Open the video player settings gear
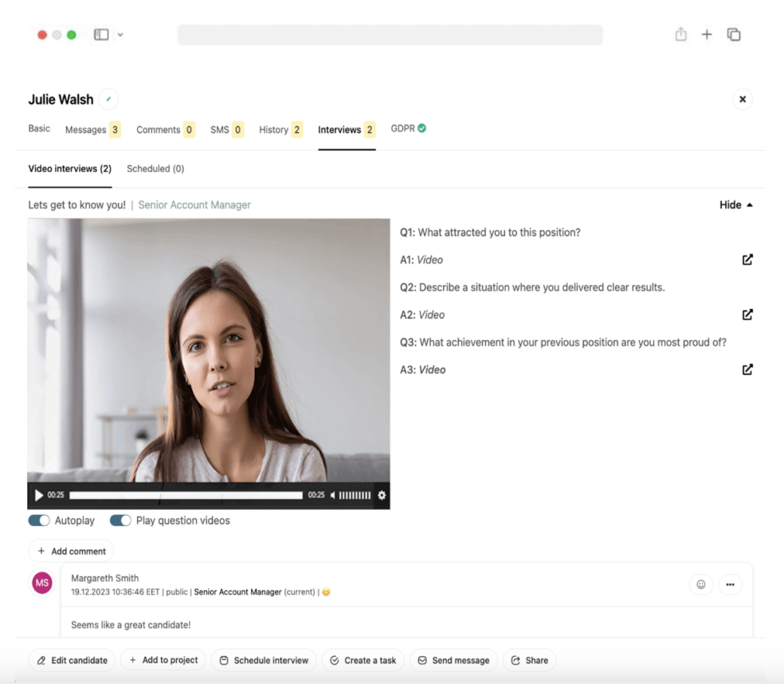This screenshot has width=784, height=684. point(382,495)
